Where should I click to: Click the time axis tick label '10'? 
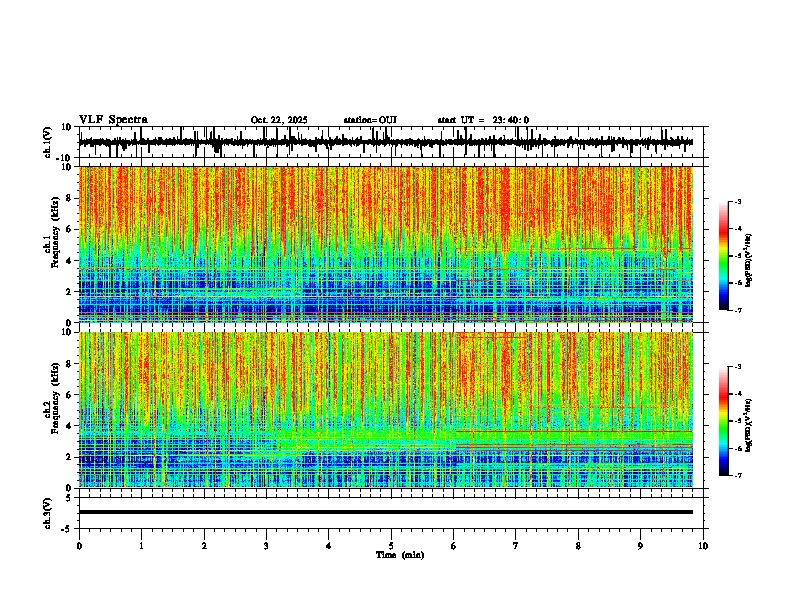(x=703, y=546)
